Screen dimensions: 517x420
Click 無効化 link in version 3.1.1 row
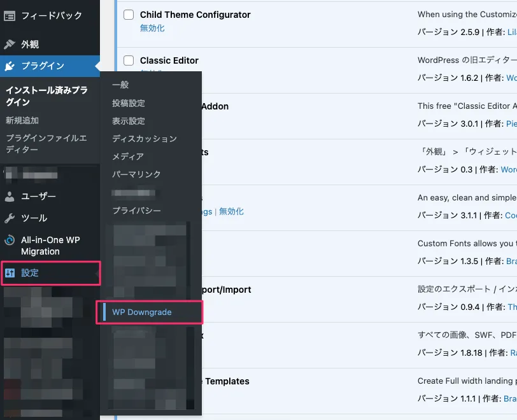tap(232, 212)
